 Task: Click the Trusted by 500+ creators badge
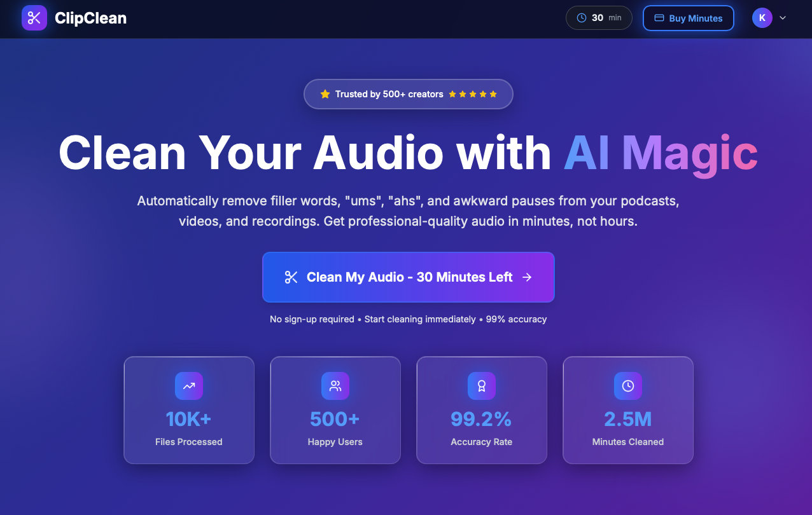click(409, 94)
